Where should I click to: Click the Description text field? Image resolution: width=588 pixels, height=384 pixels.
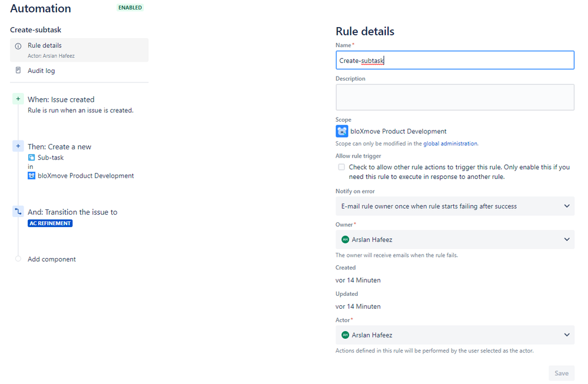[454, 97]
